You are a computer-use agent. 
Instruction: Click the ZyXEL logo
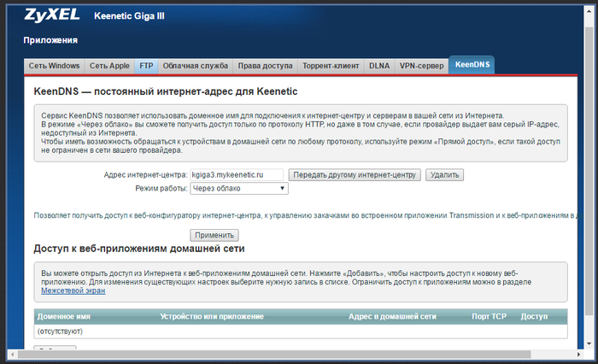point(53,15)
